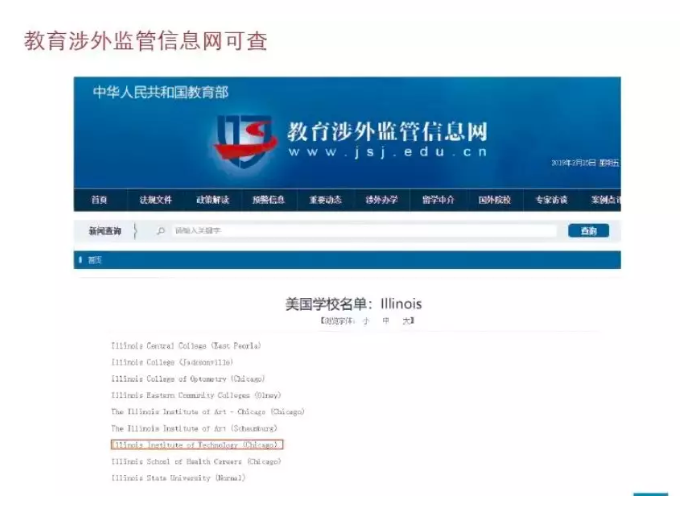Viewport: 695px width, 519px height.
Task: Open the 涉外办学 navigation item
Action: (x=382, y=200)
